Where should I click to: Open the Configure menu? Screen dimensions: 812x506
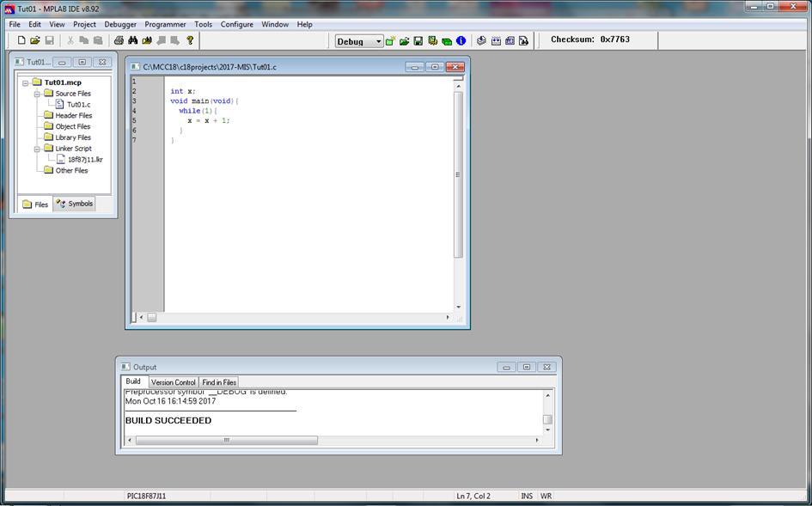coord(236,24)
